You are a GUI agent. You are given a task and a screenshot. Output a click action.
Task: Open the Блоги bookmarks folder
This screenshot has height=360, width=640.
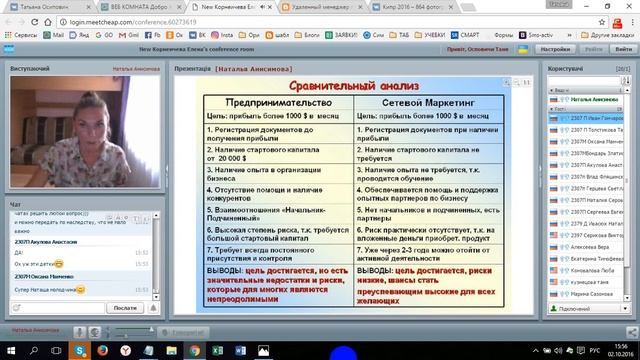tap(307, 35)
